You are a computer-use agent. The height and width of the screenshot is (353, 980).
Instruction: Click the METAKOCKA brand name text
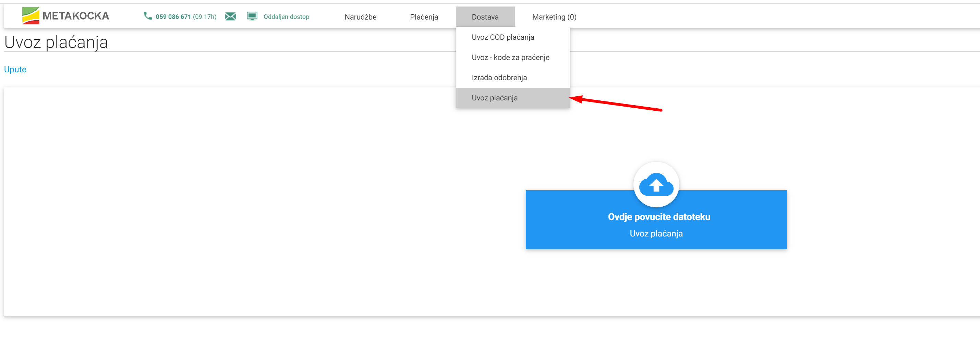point(76,16)
